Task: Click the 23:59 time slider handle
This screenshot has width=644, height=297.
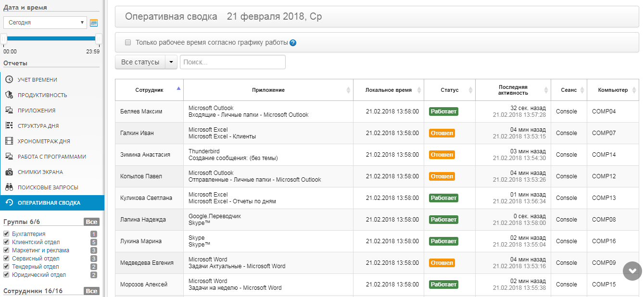Action: pyautogui.click(x=99, y=39)
